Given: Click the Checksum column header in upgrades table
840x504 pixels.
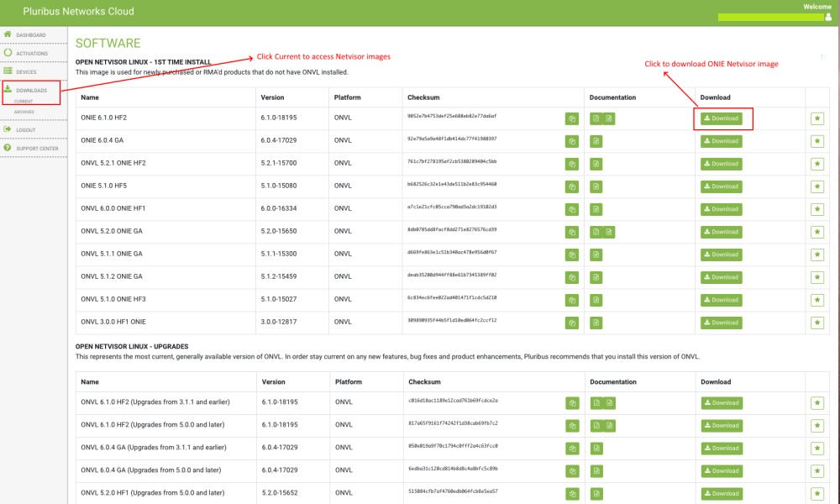Looking at the screenshot, I should click(424, 382).
